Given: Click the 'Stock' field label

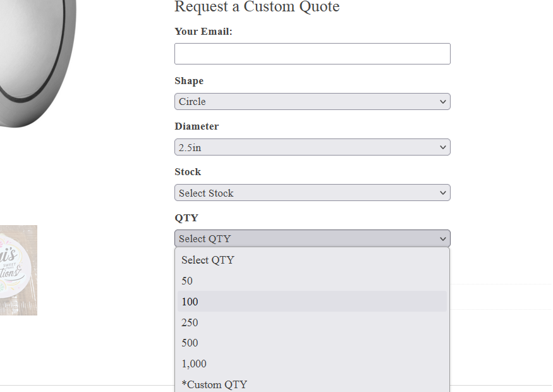Looking at the screenshot, I should coord(188,172).
